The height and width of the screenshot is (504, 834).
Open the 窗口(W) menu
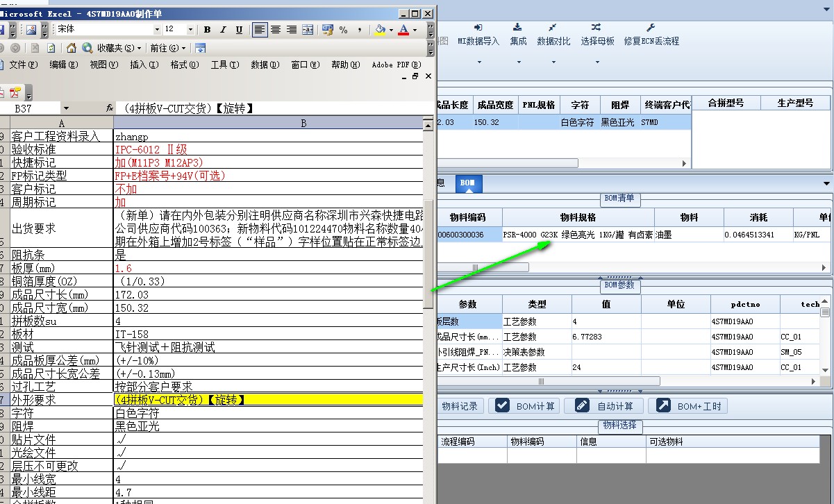[x=305, y=65]
